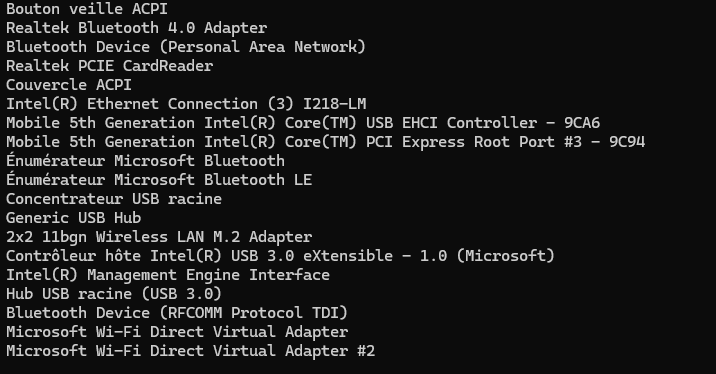
Task: Click 'Intel(R) Ethernet Connection (3) I218-LM'
Action: pyautogui.click(x=186, y=104)
